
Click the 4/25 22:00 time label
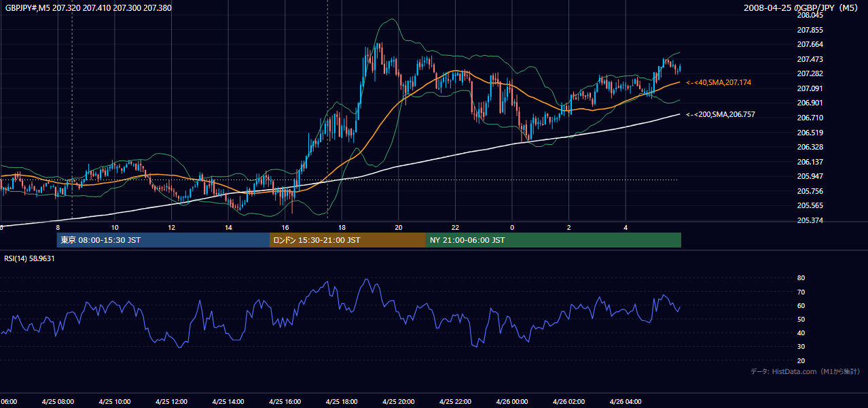[x=456, y=402]
